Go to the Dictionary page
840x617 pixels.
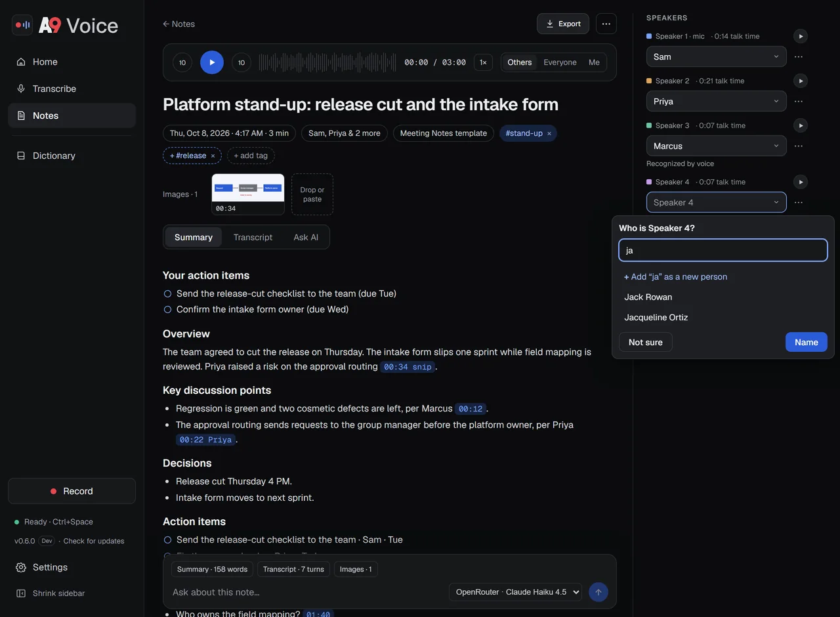pyautogui.click(x=72, y=156)
